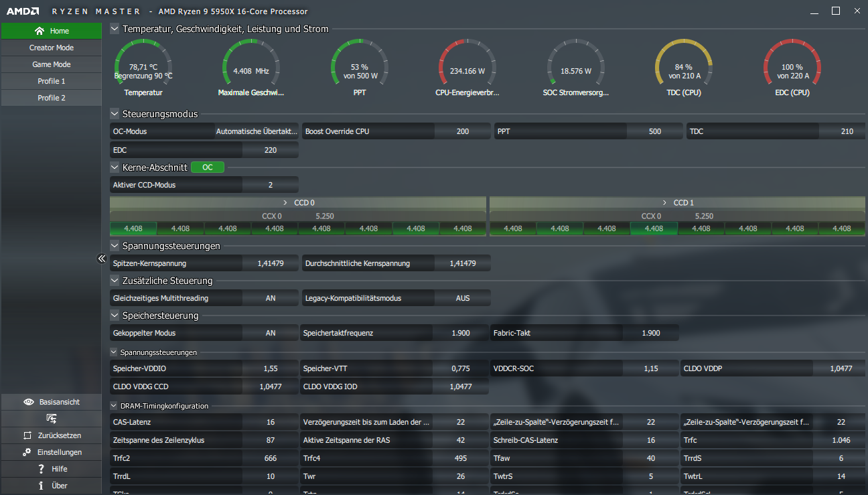
Task: Click highlighted fourth core cell in CCD 1
Action: click(x=654, y=228)
